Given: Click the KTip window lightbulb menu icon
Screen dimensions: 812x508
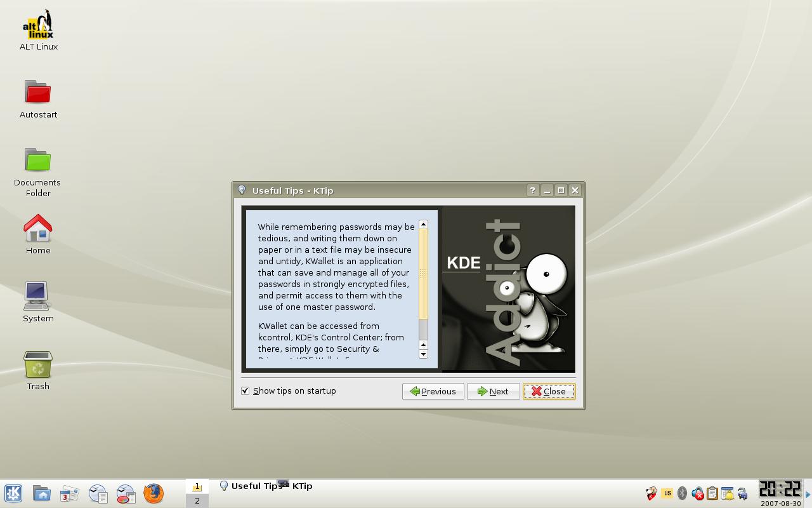Looking at the screenshot, I should tap(242, 190).
